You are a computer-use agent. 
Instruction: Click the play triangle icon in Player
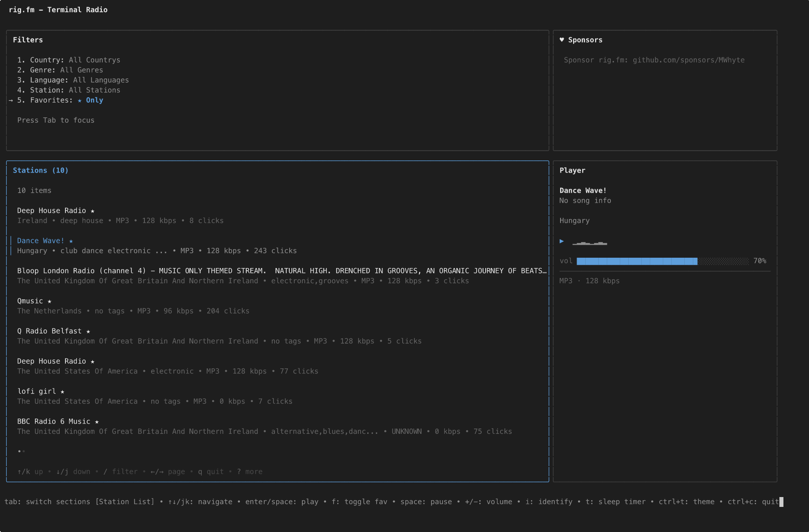coord(561,241)
